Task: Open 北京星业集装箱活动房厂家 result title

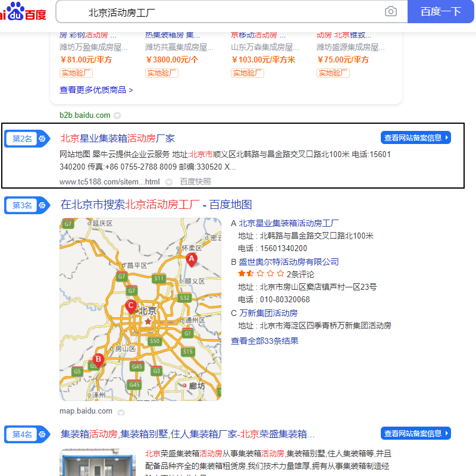Action: [x=117, y=139]
